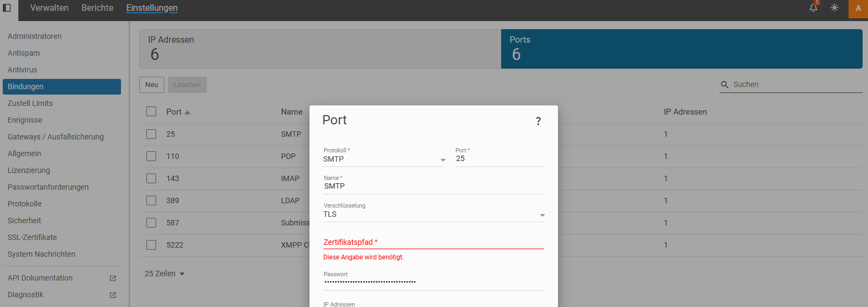Image resolution: width=868 pixels, height=307 pixels.
Task: Click into the Zertifikatspfad field
Action: pos(433,242)
